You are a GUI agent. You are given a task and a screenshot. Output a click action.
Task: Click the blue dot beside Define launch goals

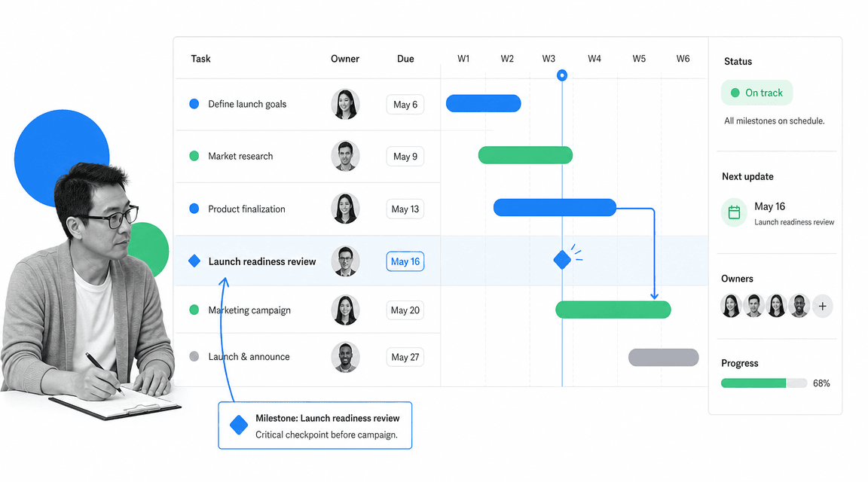point(194,103)
